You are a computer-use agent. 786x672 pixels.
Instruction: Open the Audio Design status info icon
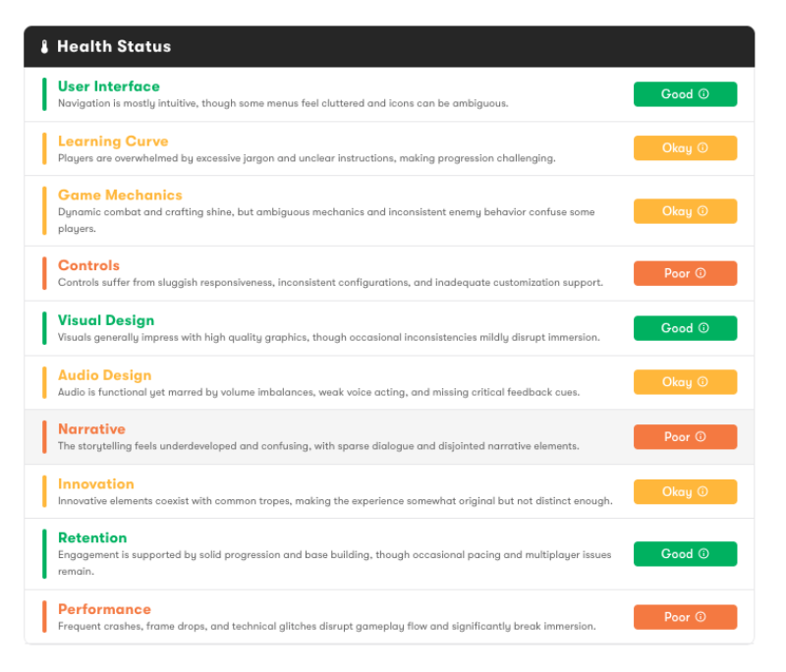(x=703, y=381)
